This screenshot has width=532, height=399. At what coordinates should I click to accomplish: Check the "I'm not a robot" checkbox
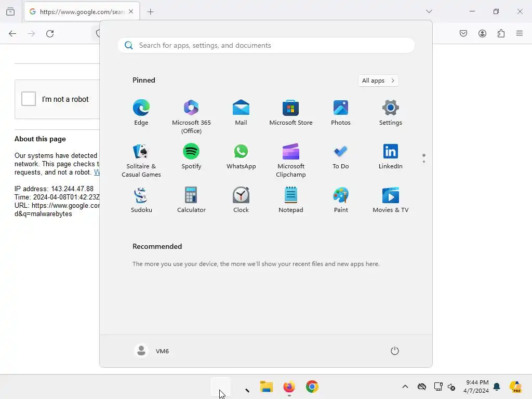29,99
